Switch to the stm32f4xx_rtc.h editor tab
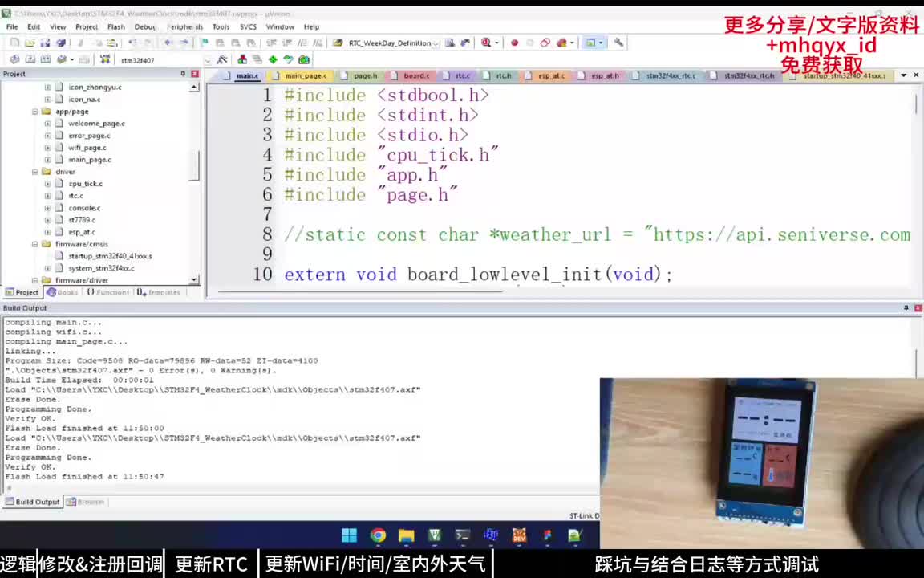The image size is (924, 578). (x=745, y=76)
